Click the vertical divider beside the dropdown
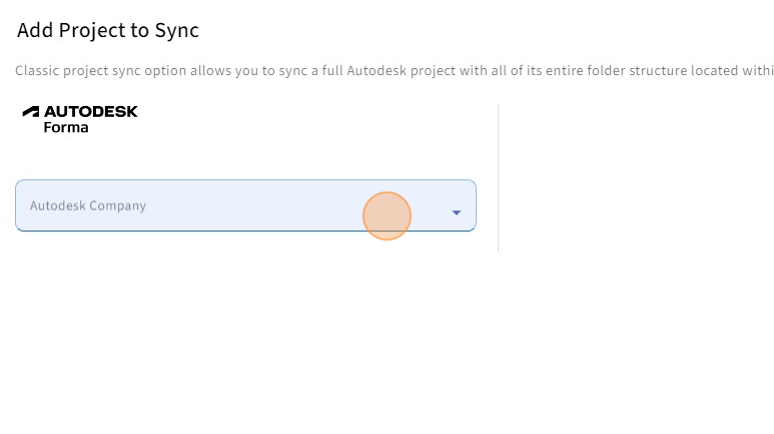This screenshot has width=774, height=434. 498,178
